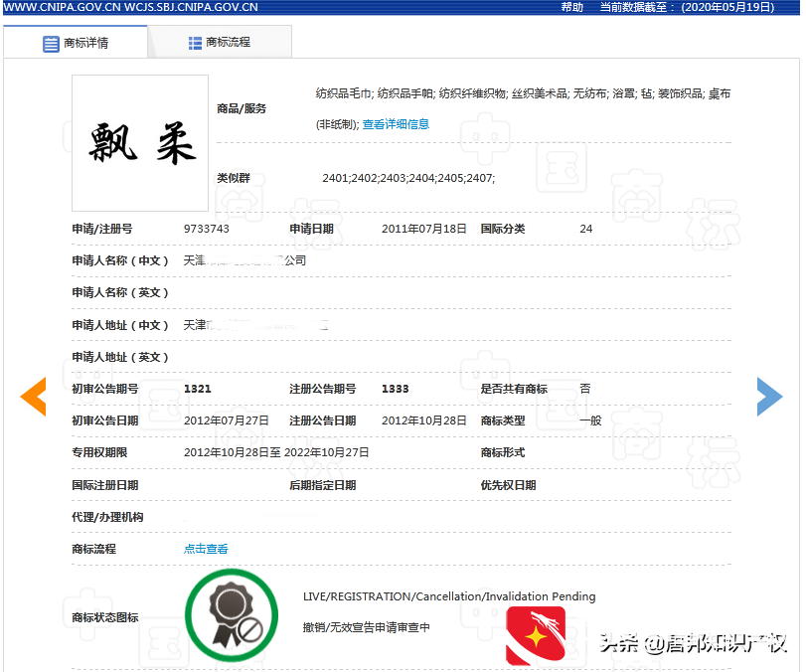
Task: Select the application date 2011年07月18日
Action: (x=424, y=229)
